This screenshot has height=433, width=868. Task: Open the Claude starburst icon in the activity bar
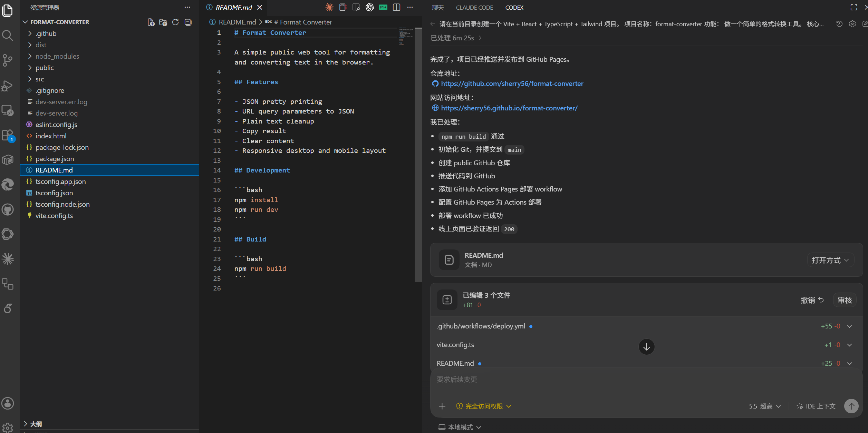click(8, 259)
